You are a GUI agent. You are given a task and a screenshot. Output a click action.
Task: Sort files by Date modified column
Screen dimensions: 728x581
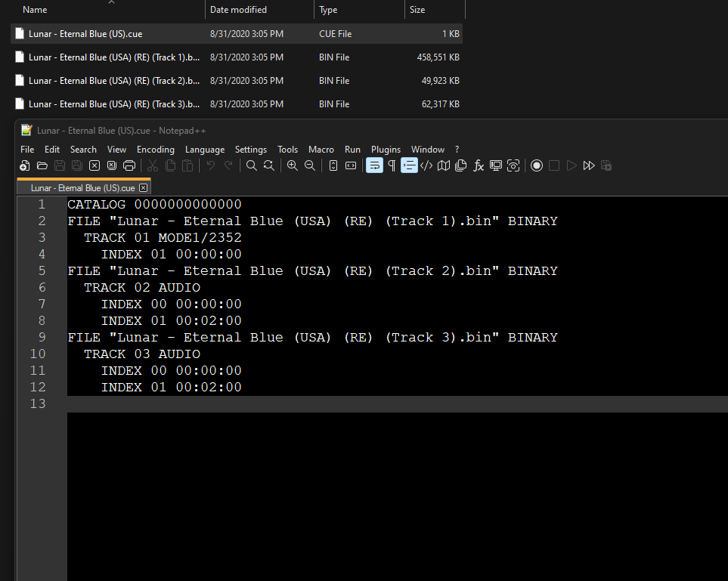[238, 10]
